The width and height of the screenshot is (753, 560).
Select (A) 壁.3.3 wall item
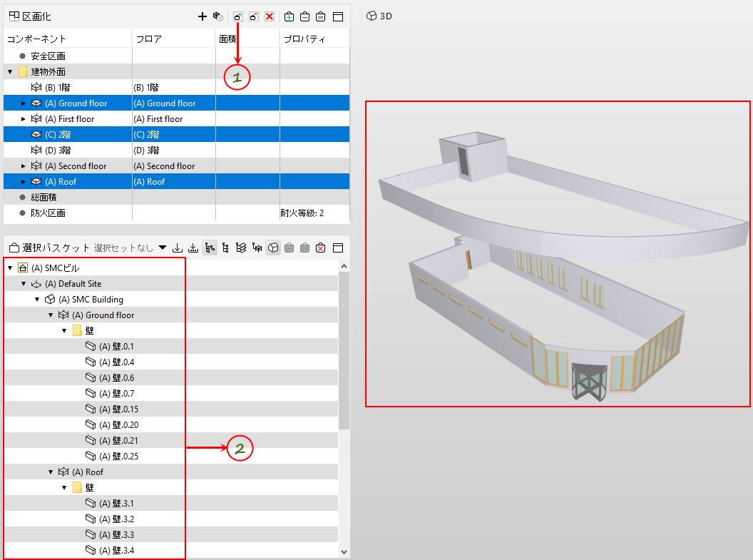click(116, 535)
